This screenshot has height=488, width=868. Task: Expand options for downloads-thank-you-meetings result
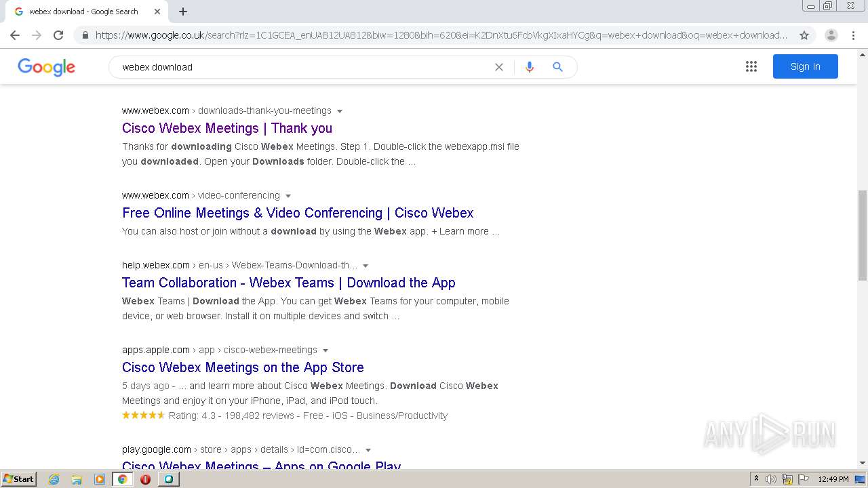point(340,111)
